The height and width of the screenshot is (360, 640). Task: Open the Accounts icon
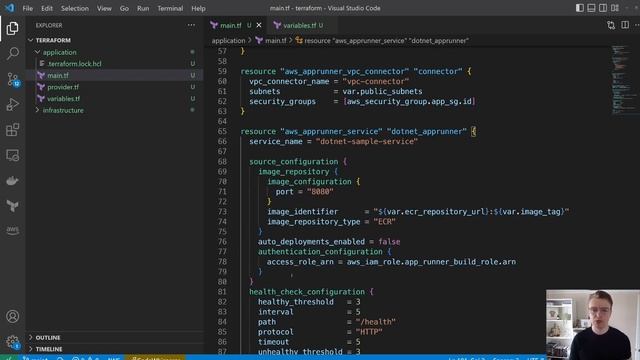[12, 316]
